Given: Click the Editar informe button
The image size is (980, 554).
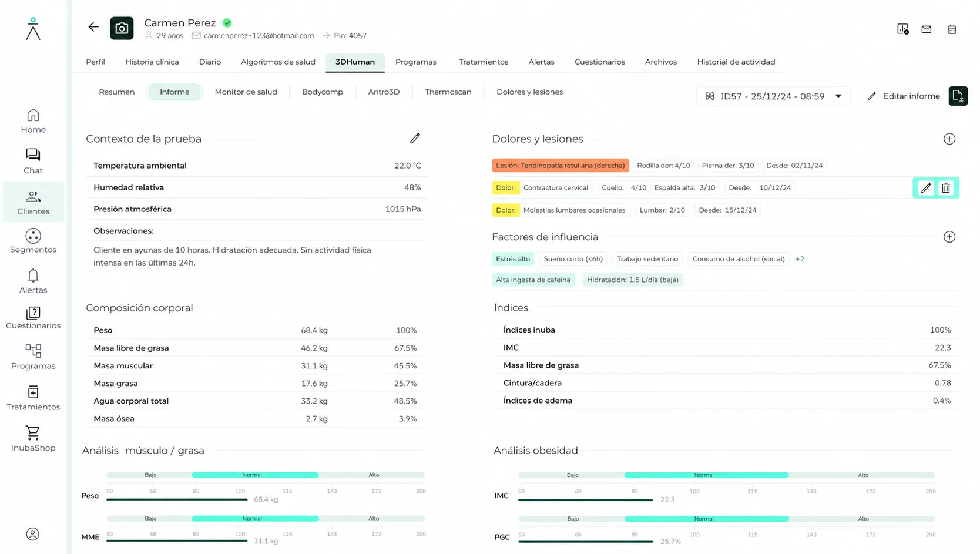Looking at the screenshot, I should [x=904, y=96].
